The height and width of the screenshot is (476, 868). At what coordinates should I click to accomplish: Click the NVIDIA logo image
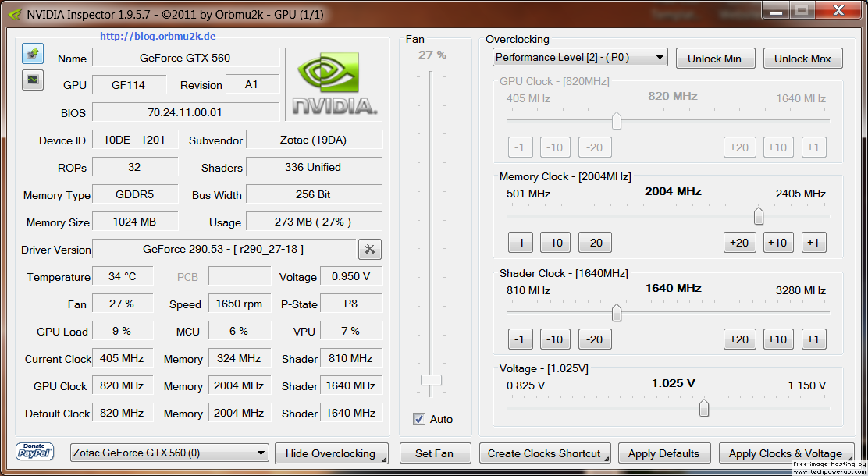[334, 84]
